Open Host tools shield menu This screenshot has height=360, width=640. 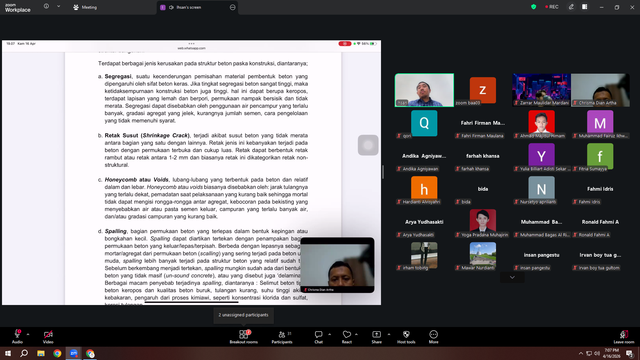coord(406,336)
